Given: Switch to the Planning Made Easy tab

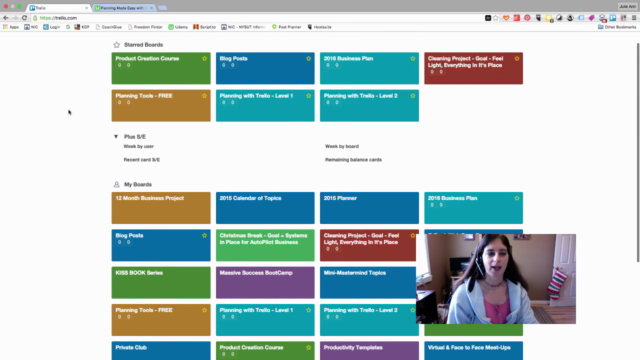Looking at the screenshot, I should (x=124, y=8).
